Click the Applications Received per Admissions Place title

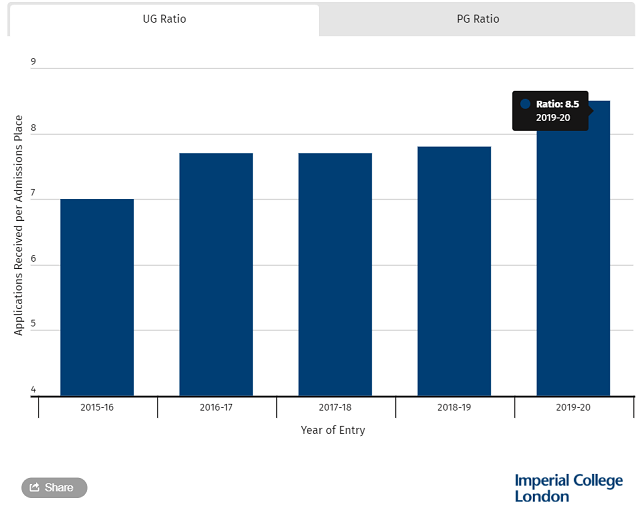coord(18,225)
